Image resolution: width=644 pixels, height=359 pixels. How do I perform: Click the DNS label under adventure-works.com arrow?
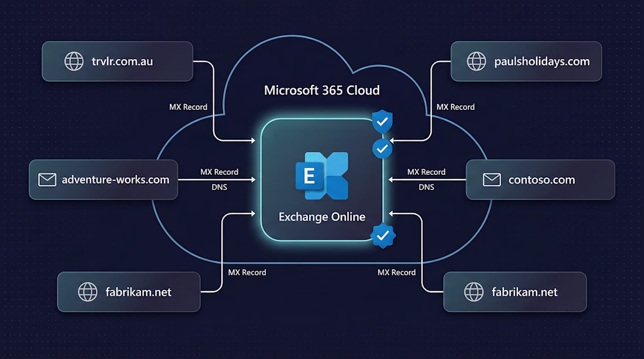point(220,187)
